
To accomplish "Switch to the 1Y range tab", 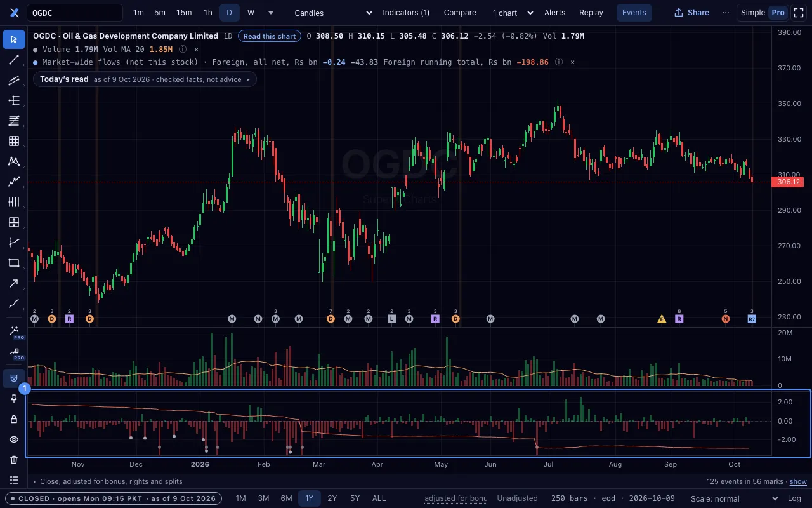I will 309,498.
